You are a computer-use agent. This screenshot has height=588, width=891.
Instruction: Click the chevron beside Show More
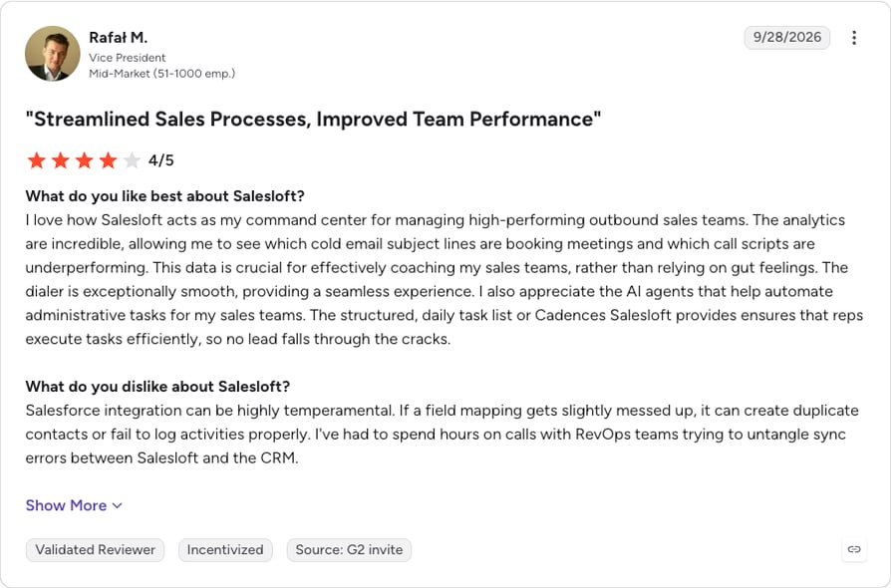[117, 506]
